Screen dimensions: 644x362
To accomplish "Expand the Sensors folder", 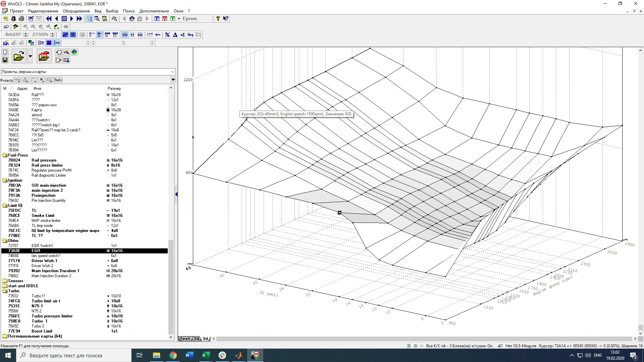I will [x=5, y=281].
